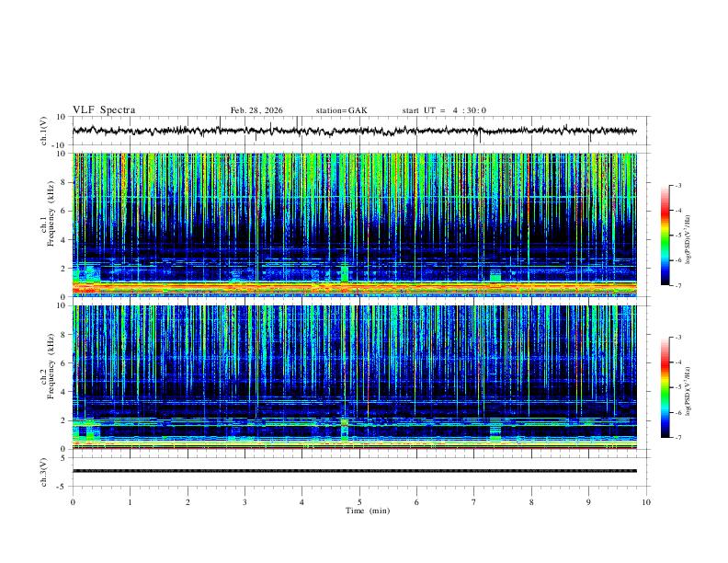Click time axis tick label "3"

tap(245, 502)
